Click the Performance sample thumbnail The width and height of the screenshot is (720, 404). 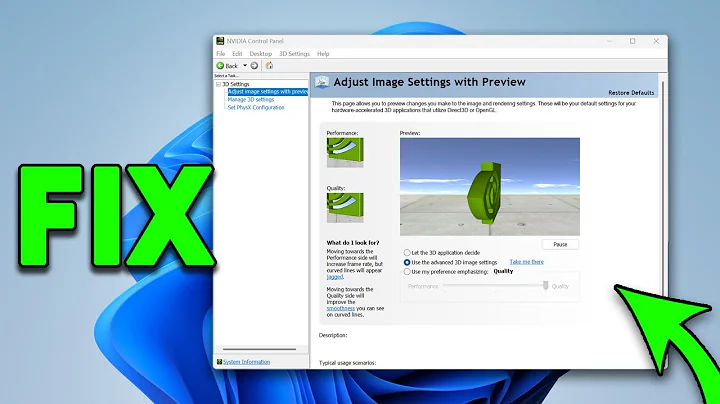coord(345,152)
